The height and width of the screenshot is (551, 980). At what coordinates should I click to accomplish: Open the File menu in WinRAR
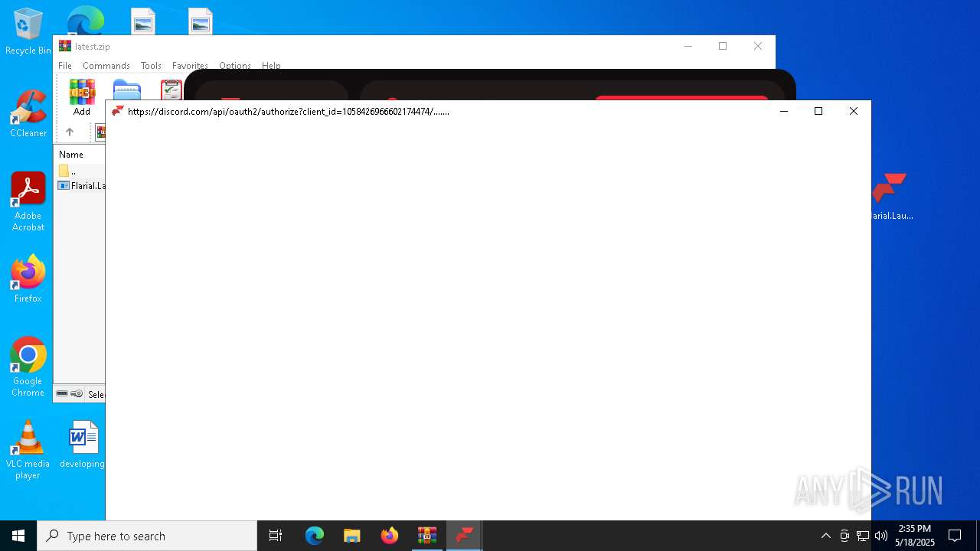pyautogui.click(x=65, y=66)
